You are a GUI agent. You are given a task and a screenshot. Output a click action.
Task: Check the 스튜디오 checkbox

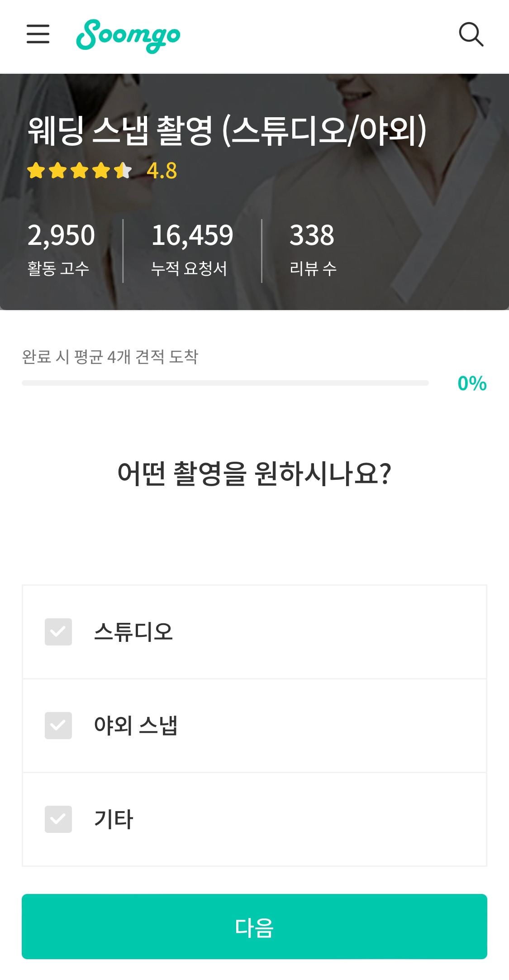click(x=58, y=632)
